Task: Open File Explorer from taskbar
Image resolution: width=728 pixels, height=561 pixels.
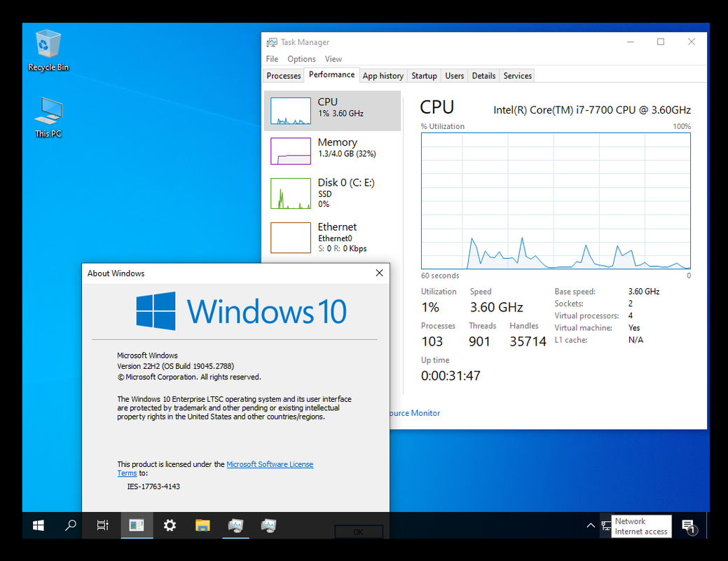Action: point(203,526)
